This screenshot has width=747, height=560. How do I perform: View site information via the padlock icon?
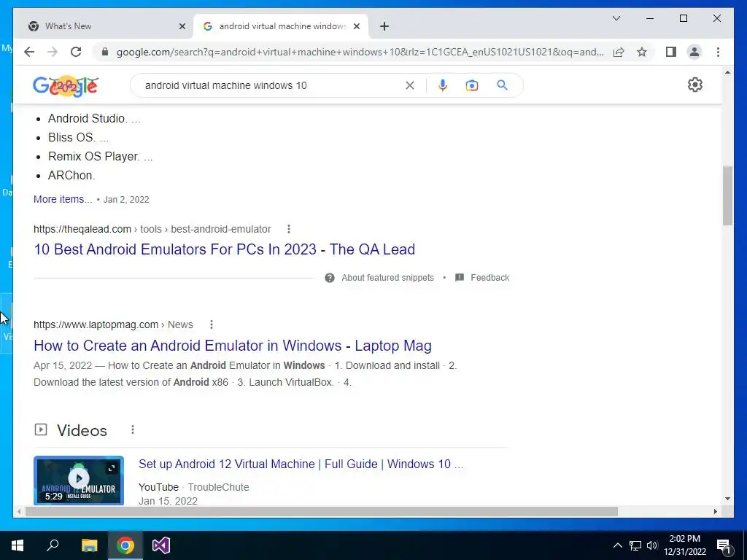tap(105, 52)
